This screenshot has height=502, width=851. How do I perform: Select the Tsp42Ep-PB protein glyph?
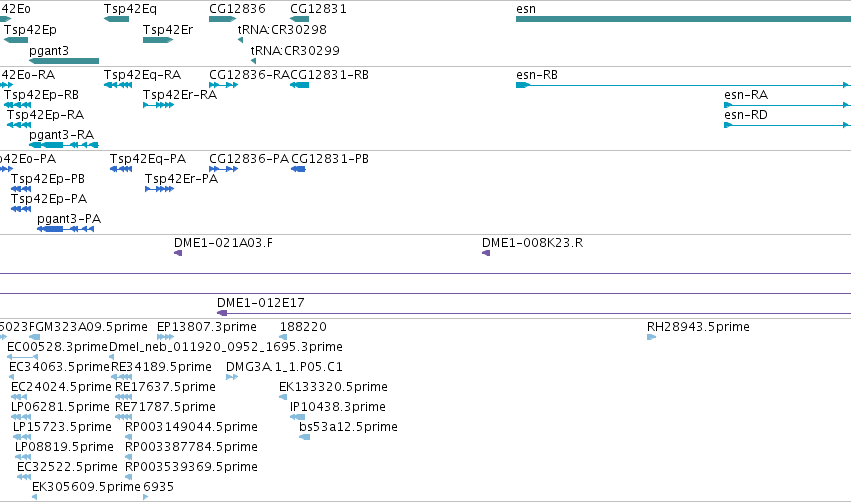pyautogui.click(x=21, y=189)
